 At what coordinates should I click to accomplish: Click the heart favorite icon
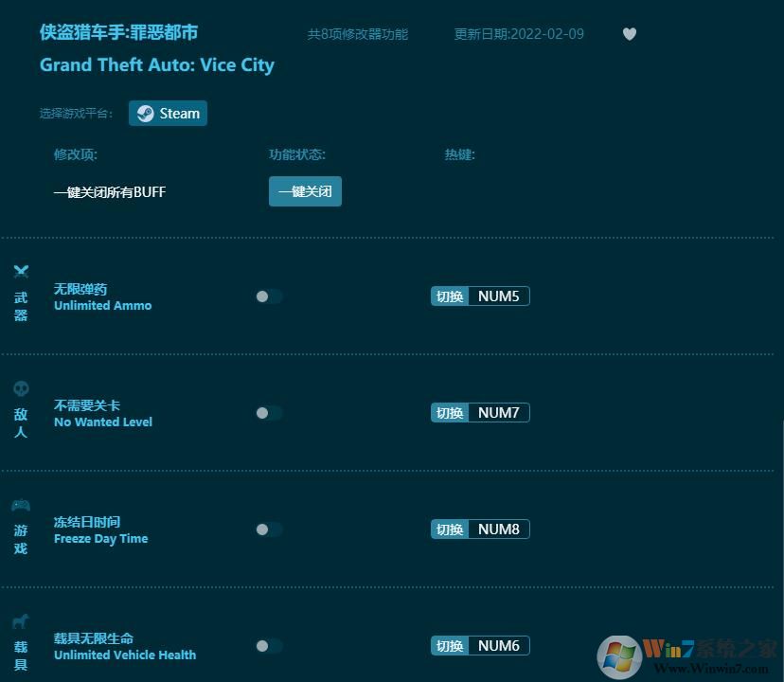pyautogui.click(x=630, y=34)
